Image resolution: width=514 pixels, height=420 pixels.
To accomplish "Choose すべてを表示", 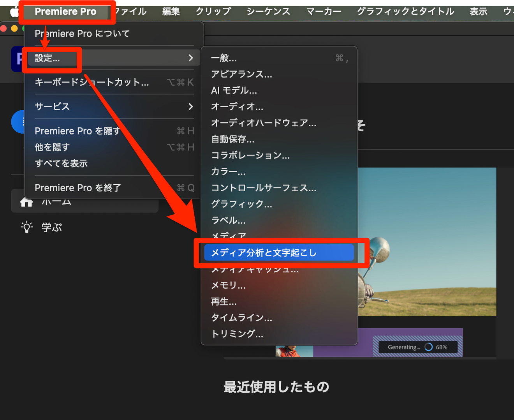I will (114, 163).
